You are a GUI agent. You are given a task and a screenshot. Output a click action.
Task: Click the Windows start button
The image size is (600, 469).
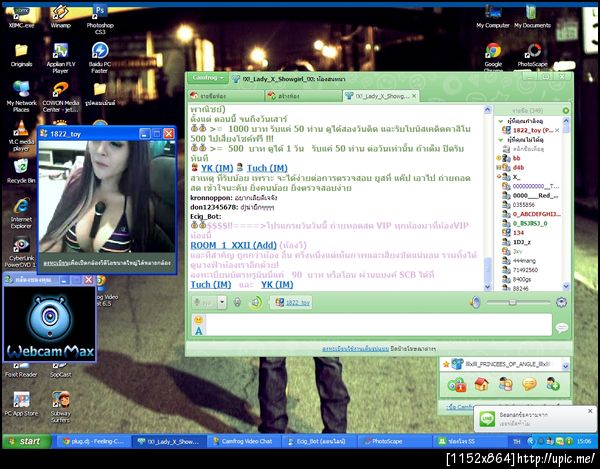coord(26,441)
